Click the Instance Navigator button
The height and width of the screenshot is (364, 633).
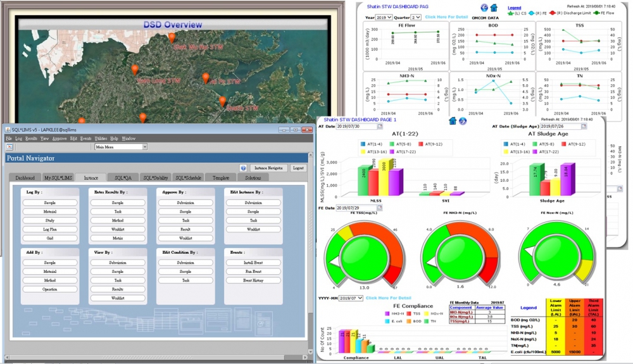268,168
